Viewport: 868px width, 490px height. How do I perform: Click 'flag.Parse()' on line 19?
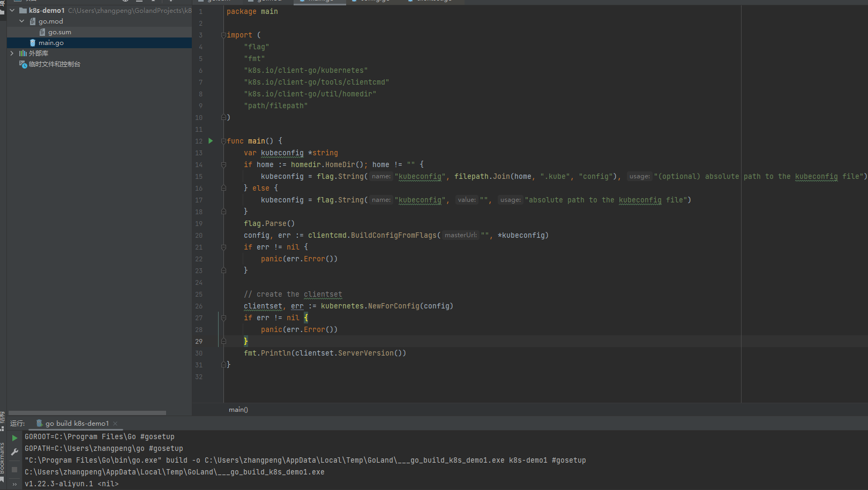270,223
